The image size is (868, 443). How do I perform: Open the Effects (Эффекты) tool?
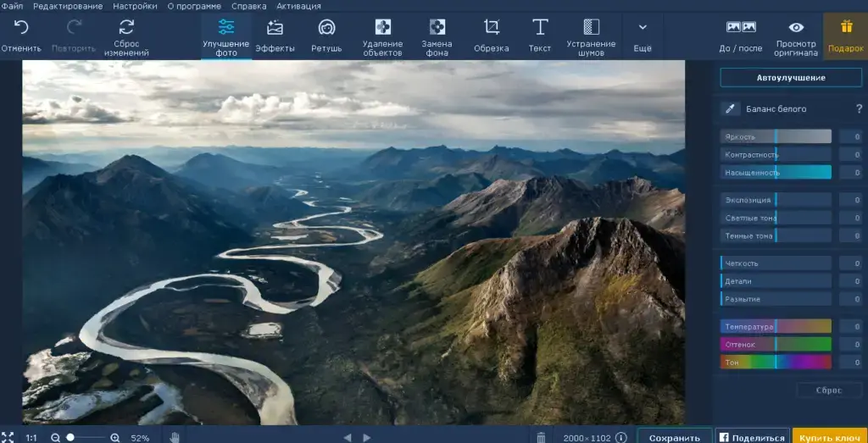275,28
